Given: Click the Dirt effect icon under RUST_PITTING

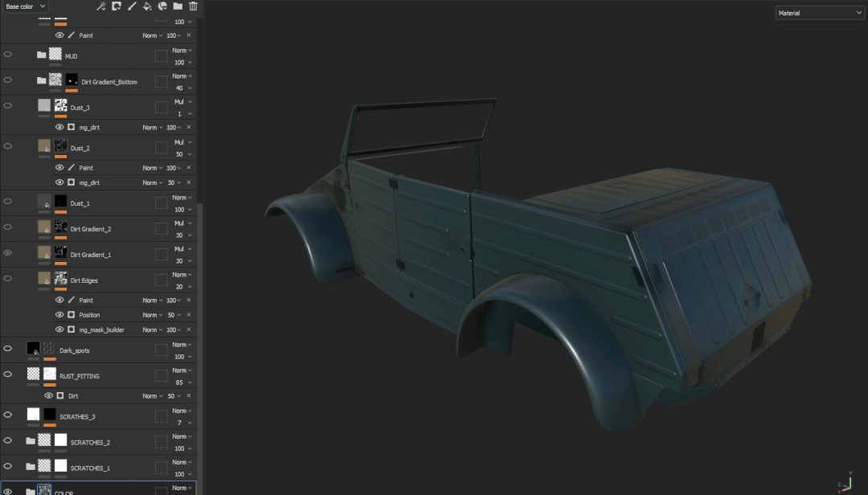Looking at the screenshot, I should [60, 396].
